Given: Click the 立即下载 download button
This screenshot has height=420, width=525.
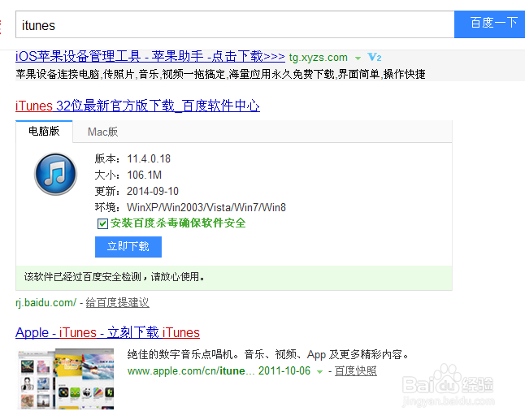Looking at the screenshot, I should (128, 247).
